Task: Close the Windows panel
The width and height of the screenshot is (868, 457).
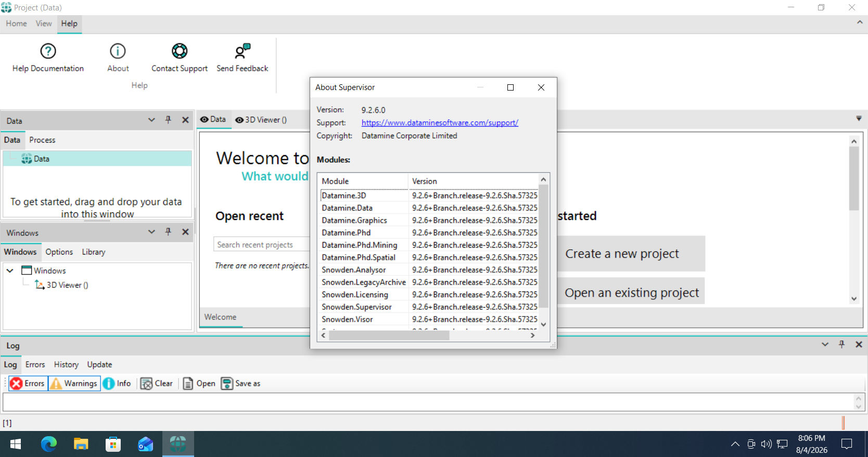Action: 185,232
